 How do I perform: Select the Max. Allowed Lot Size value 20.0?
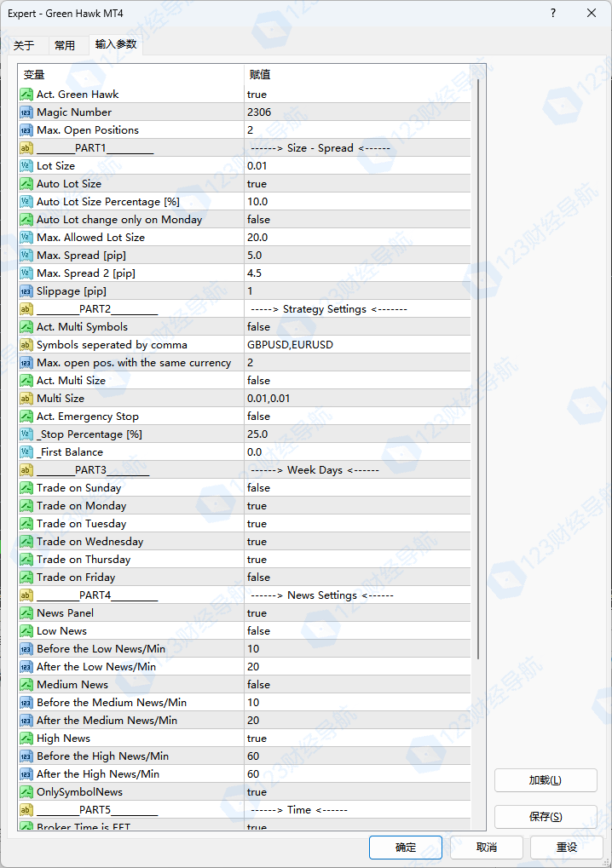click(257, 238)
